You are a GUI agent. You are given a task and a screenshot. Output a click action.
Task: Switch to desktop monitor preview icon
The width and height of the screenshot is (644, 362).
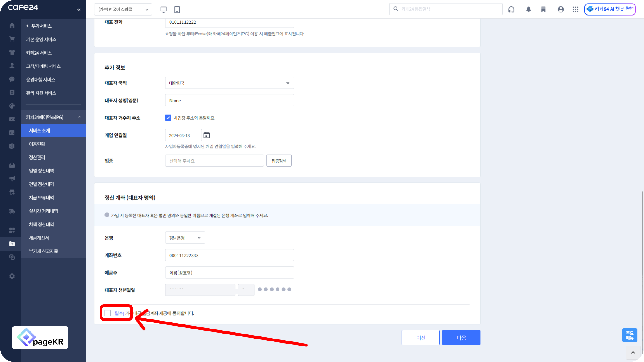pyautogui.click(x=163, y=9)
